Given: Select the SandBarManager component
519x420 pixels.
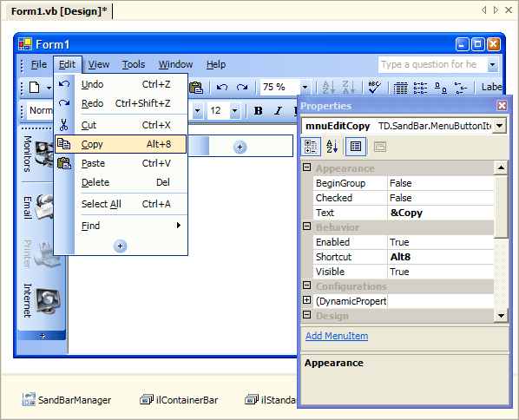Looking at the screenshot, I should 67,400.
